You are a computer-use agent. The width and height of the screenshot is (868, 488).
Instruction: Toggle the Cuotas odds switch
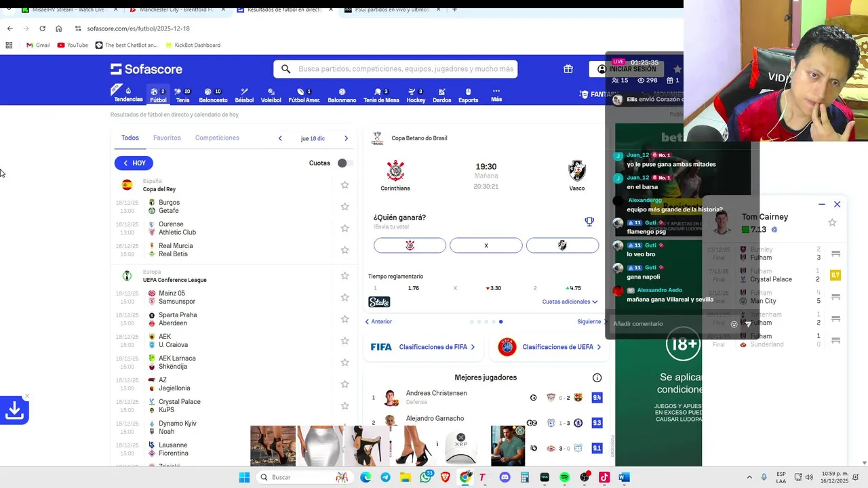pyautogui.click(x=344, y=163)
